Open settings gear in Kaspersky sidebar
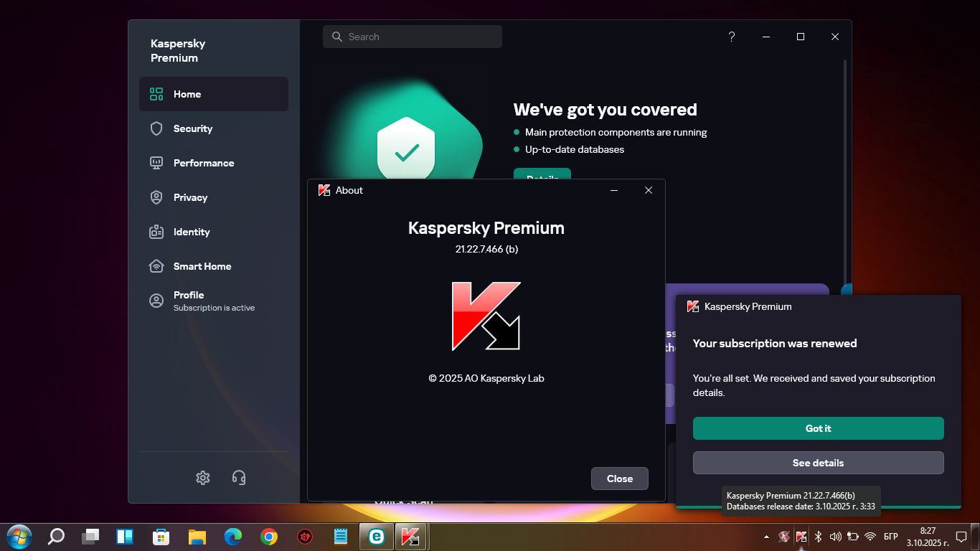Image resolution: width=980 pixels, height=551 pixels. [203, 478]
